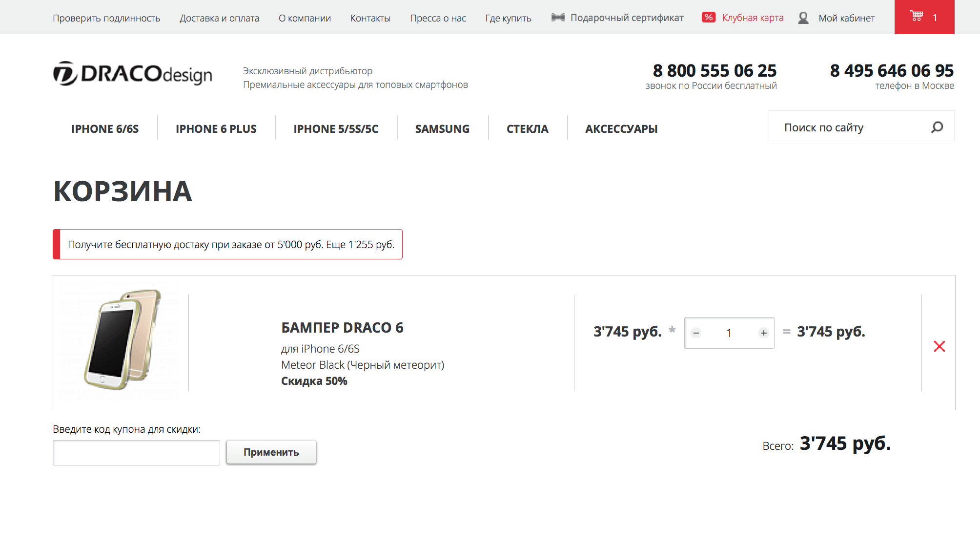
Task: Open Мой кабинет link
Action: point(846,18)
